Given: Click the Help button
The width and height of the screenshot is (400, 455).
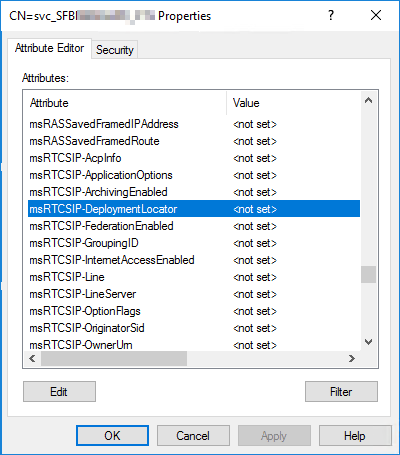Looking at the screenshot, I should tap(355, 435).
